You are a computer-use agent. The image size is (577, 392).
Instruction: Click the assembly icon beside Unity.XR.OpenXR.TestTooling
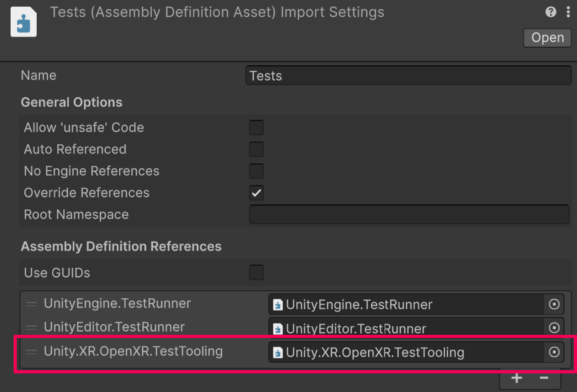(x=278, y=352)
